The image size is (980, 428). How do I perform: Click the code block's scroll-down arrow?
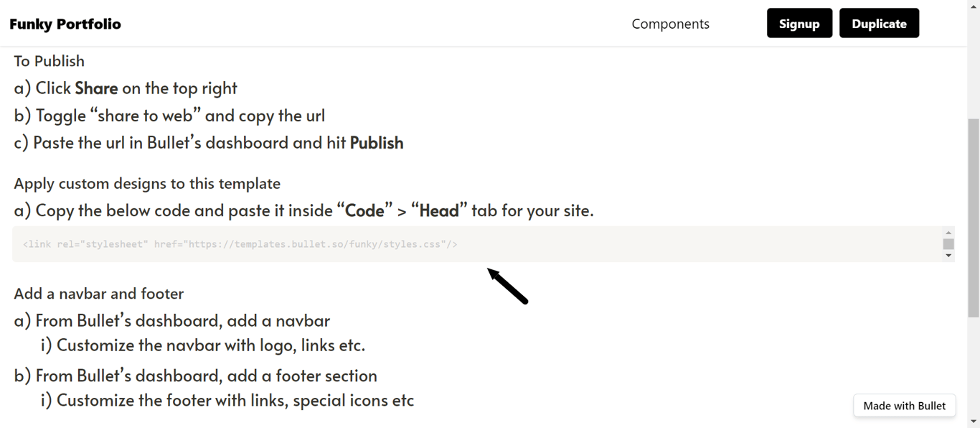[948, 255]
